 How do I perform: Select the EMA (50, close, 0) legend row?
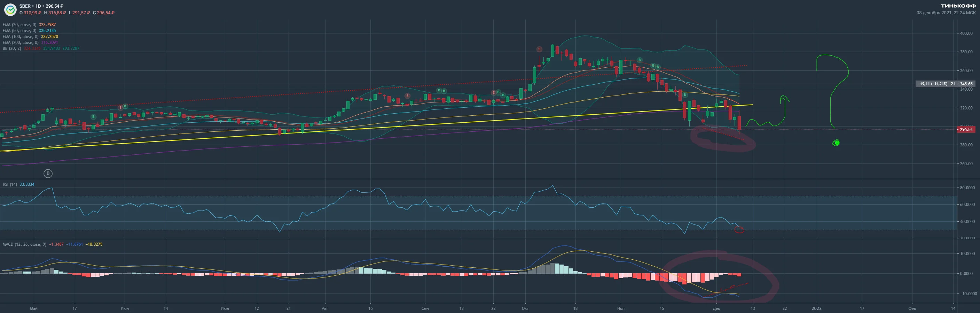(29, 30)
